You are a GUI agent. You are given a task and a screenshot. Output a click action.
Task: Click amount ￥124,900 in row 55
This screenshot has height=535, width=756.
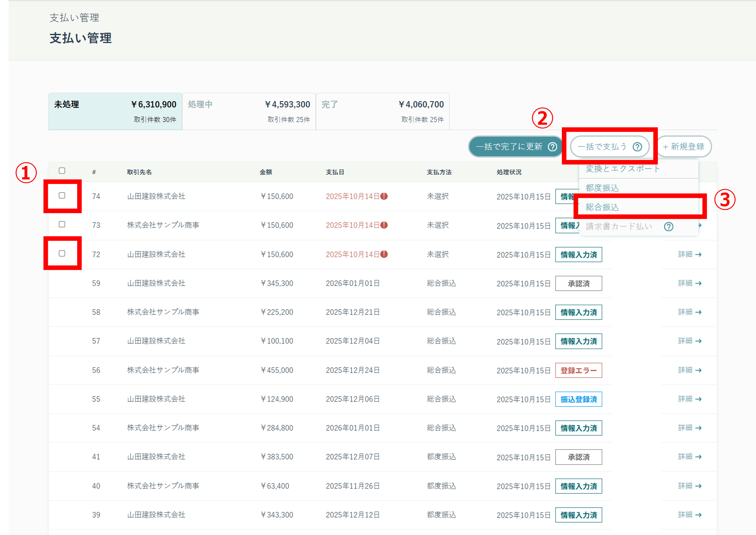277,399
